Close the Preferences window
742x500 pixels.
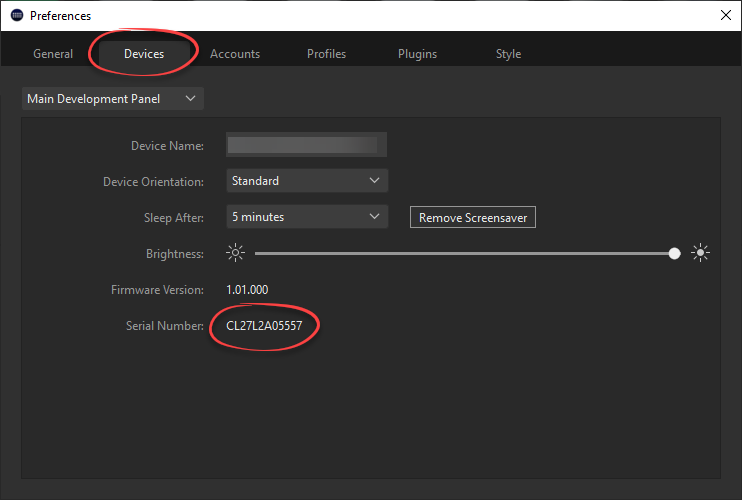point(725,15)
